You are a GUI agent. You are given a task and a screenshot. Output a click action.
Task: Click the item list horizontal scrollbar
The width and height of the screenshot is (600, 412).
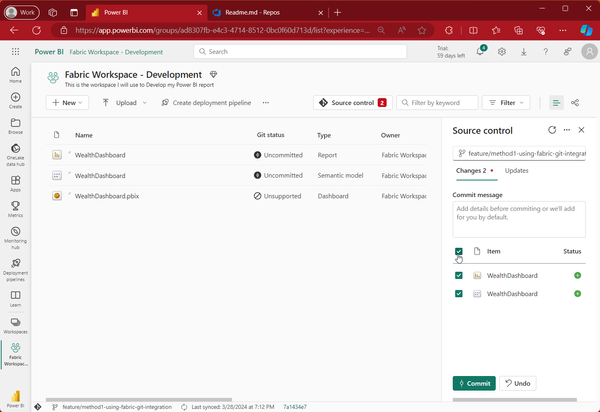pyautogui.click(x=139, y=399)
